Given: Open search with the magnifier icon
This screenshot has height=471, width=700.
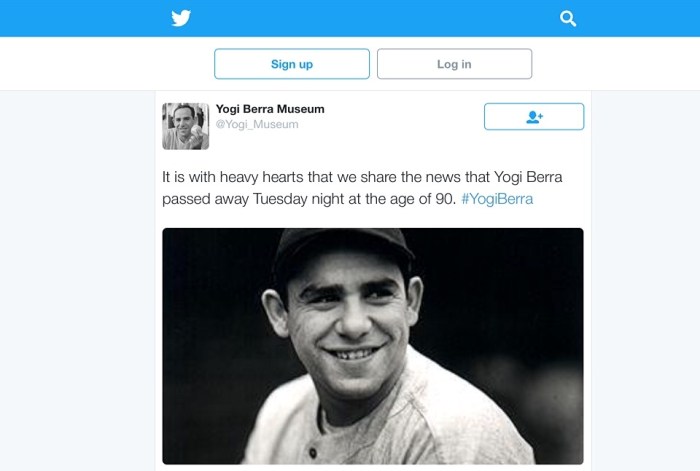Looking at the screenshot, I should 568,18.
